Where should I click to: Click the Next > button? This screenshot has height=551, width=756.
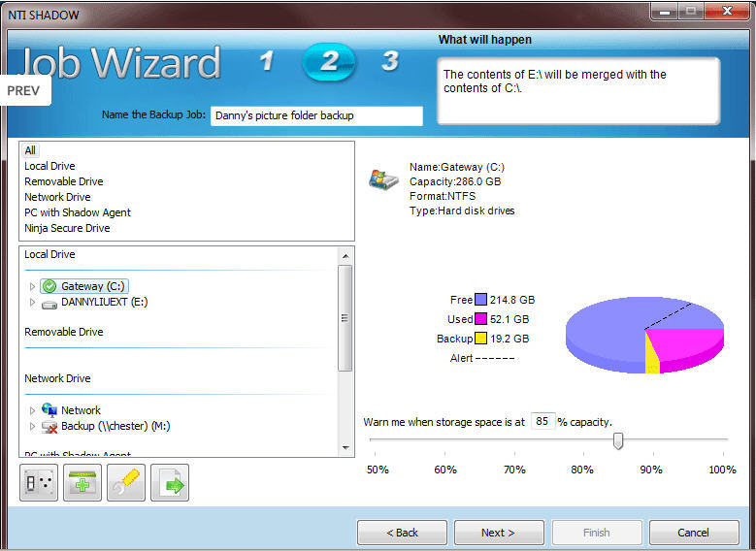pos(499,533)
